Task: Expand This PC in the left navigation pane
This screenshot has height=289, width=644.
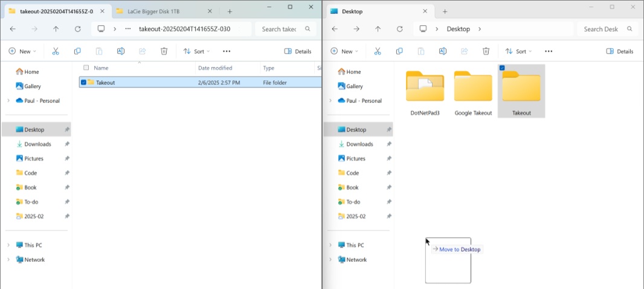Action: click(x=8, y=245)
